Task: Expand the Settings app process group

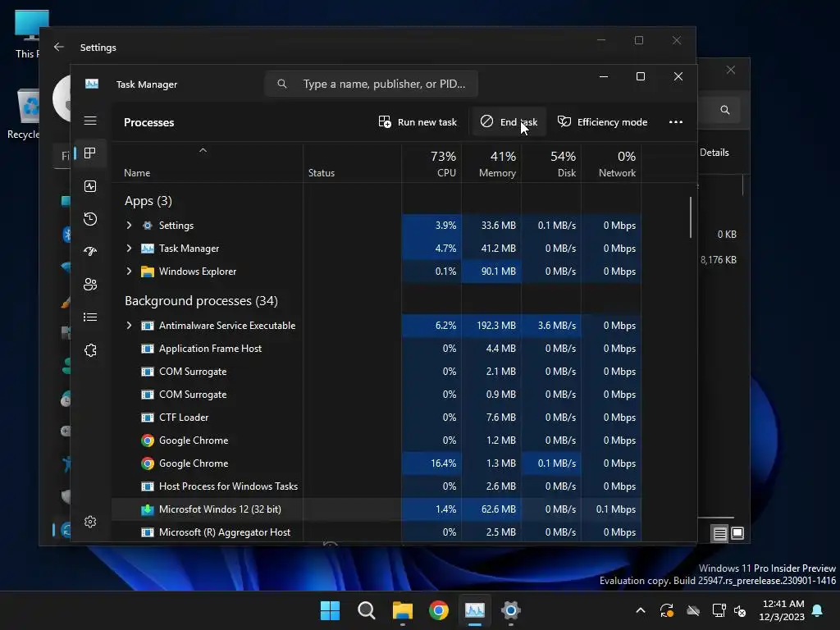Action: (129, 226)
